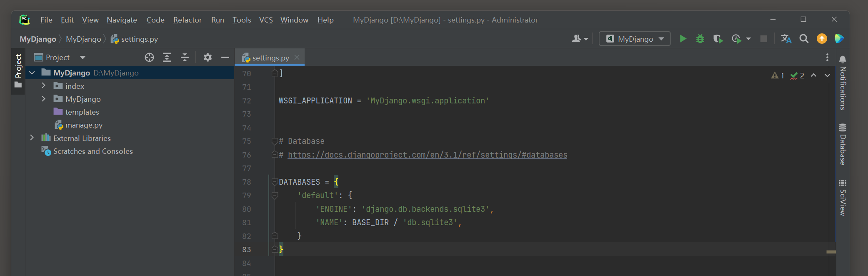868x276 pixels.
Task: Open Project view mode dropdown
Action: click(x=83, y=58)
